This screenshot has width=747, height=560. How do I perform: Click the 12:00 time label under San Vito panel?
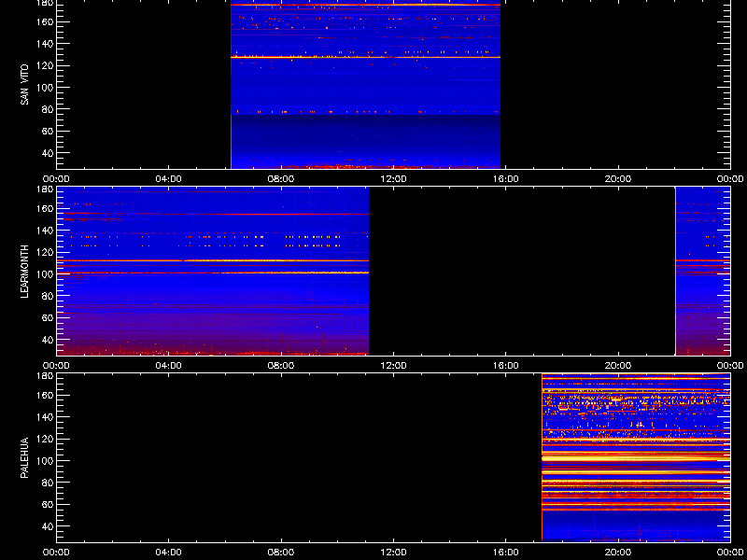pyautogui.click(x=393, y=179)
